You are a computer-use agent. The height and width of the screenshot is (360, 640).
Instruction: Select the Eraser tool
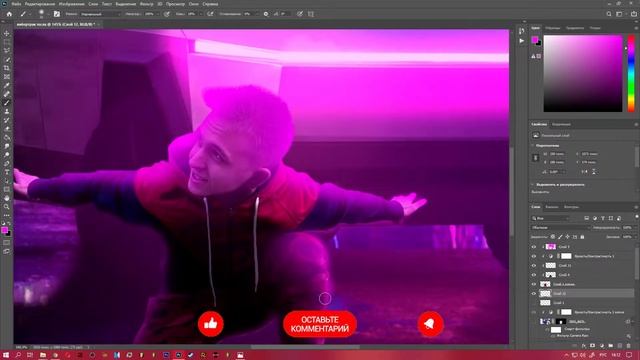point(7,129)
